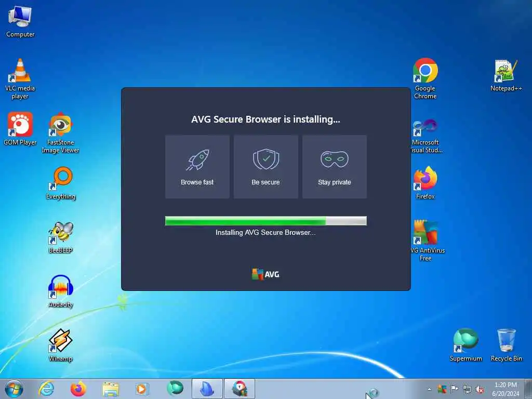Click 'Installing AVG Secure Browser...' status text
The width and height of the screenshot is (532, 399).
point(265,232)
